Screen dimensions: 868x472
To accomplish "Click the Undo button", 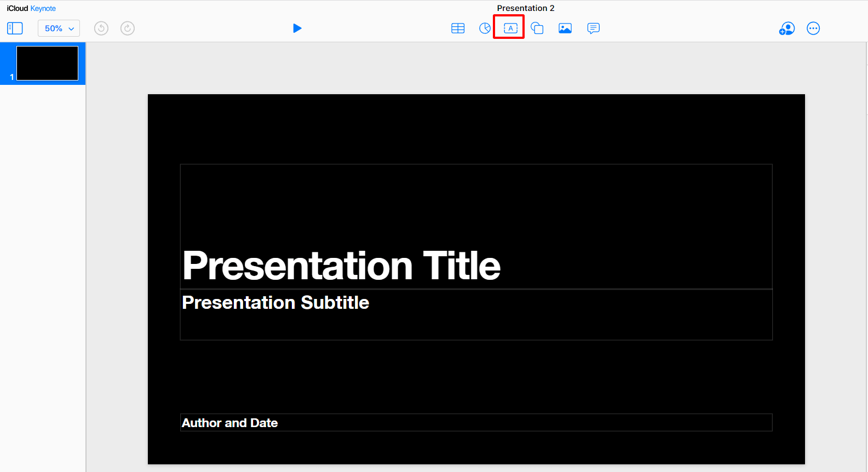I will pyautogui.click(x=101, y=28).
